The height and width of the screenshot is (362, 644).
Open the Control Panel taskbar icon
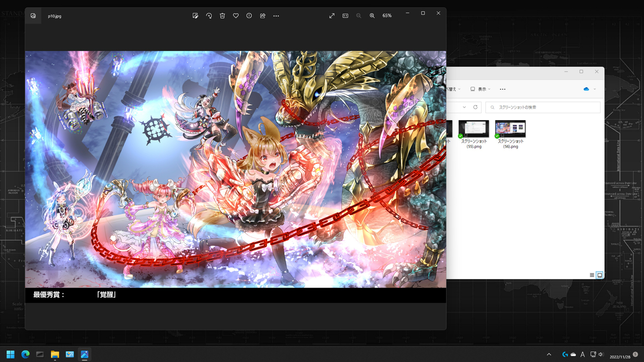(x=70, y=354)
